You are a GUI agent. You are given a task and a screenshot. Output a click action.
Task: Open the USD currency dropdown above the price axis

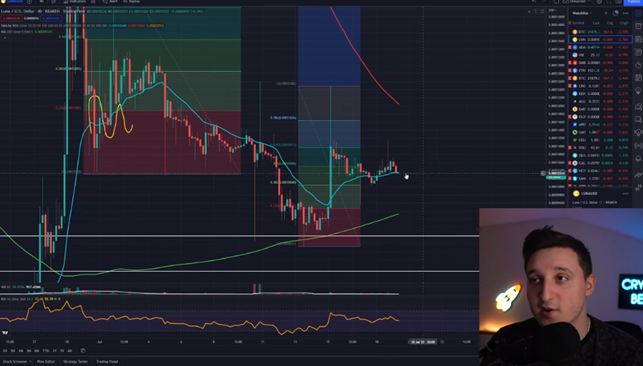(552, 10)
